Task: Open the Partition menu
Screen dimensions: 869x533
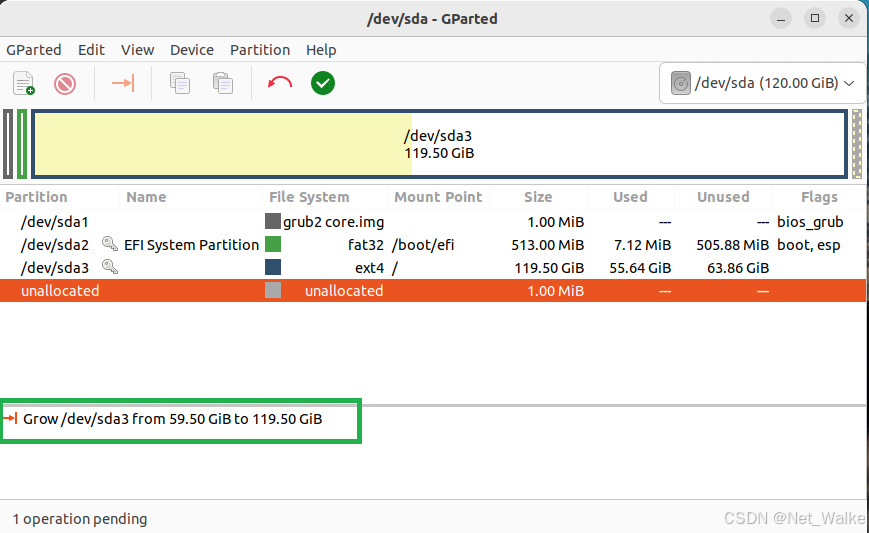Action: point(260,50)
